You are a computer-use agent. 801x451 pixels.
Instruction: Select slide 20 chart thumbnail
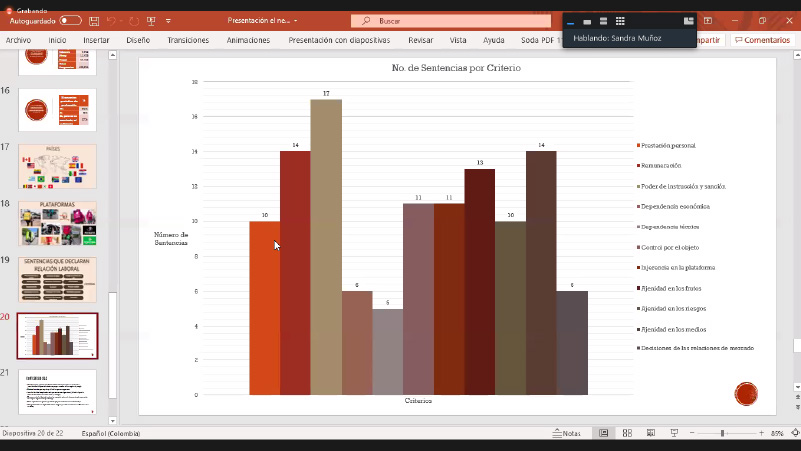(x=57, y=336)
